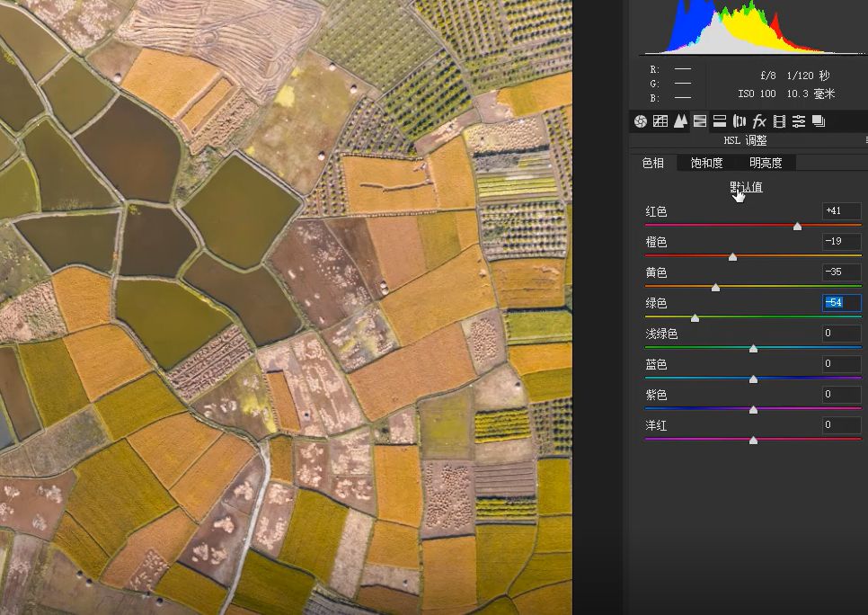Switch to the 色相 tab

click(653, 163)
